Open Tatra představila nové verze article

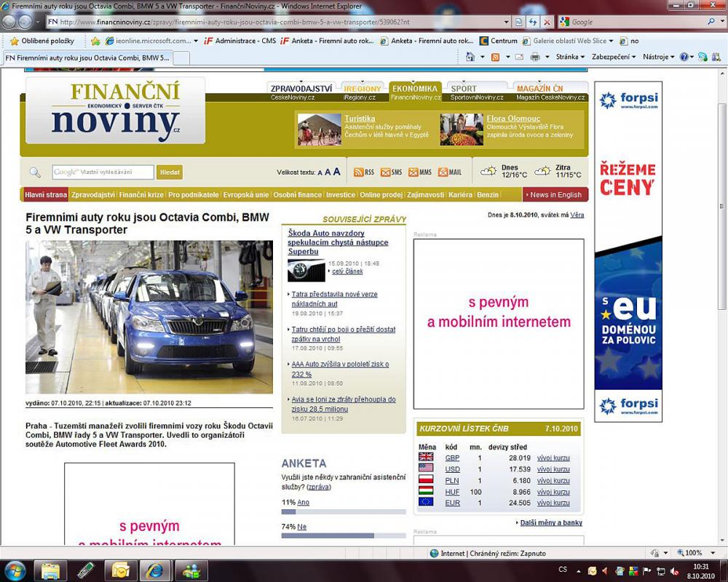coord(334,299)
